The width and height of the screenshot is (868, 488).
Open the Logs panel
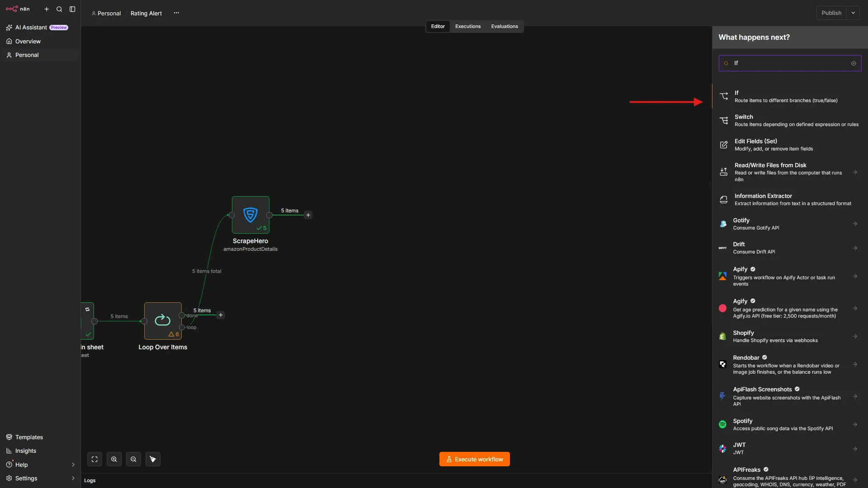pos(90,480)
